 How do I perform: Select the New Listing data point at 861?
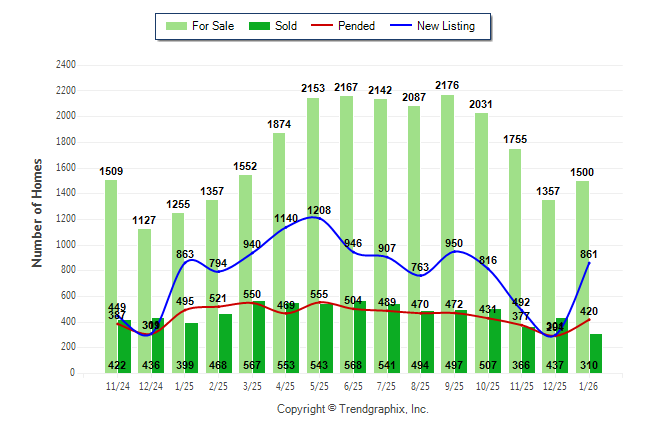pyautogui.click(x=589, y=262)
